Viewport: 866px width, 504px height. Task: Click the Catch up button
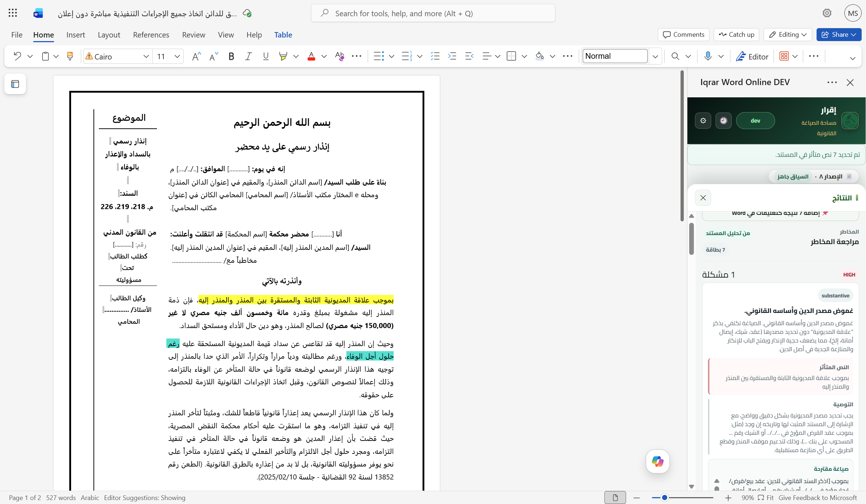736,35
